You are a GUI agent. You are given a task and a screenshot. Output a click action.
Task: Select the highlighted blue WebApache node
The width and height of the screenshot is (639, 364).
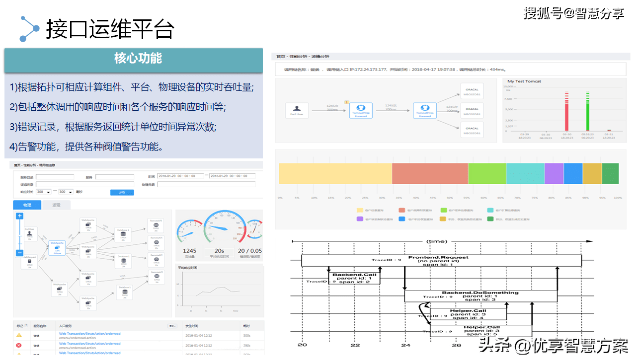click(57, 248)
